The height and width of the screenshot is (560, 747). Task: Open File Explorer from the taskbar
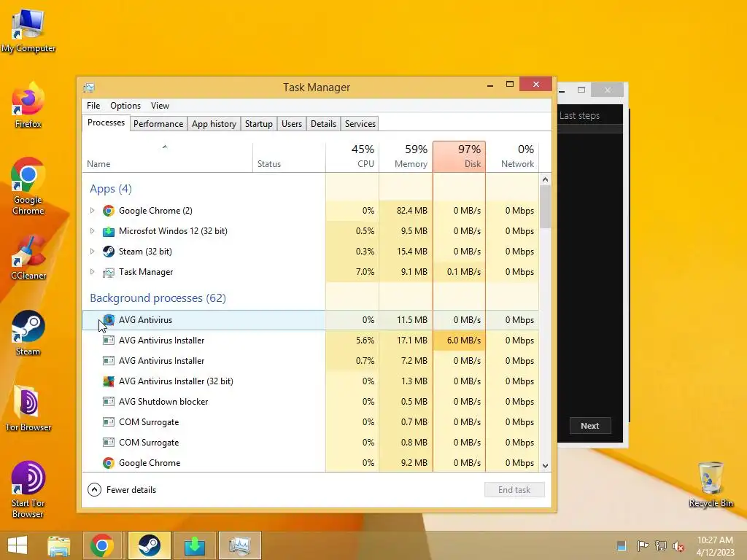click(x=58, y=545)
